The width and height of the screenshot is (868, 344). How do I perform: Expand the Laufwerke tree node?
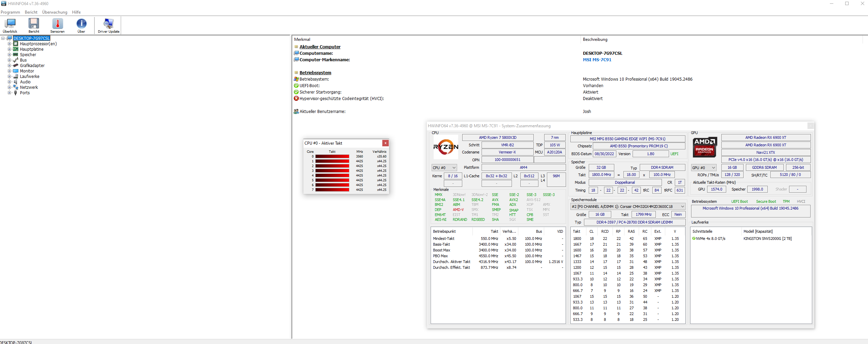pyautogui.click(x=10, y=77)
